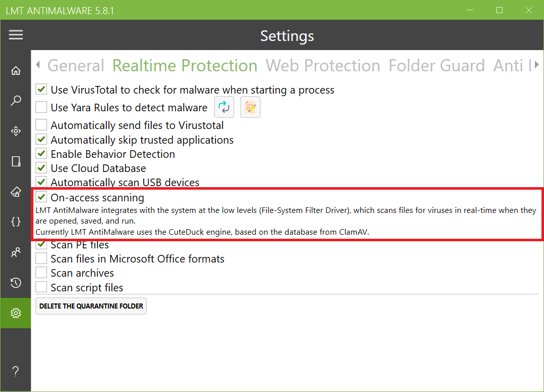Enable the Scan archives checkbox
Screen dimensions: 544x392
[x=41, y=273]
